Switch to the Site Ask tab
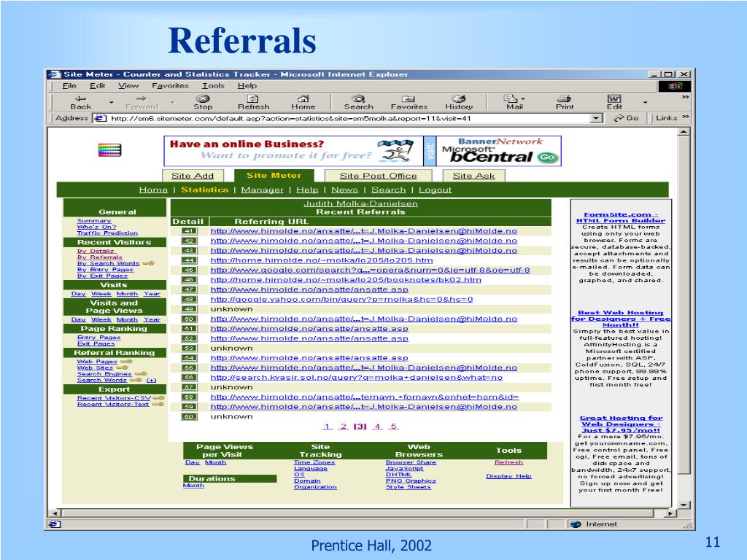747x560 pixels. [x=473, y=176]
